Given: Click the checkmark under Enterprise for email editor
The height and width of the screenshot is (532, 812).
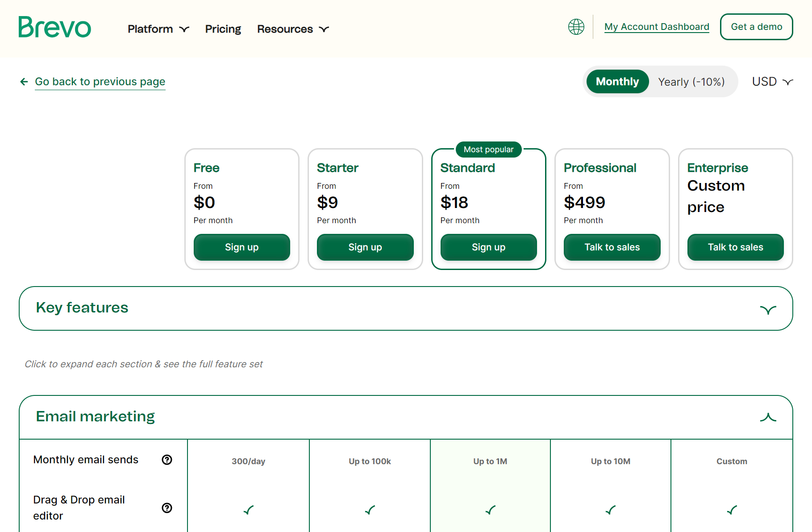Looking at the screenshot, I should (x=732, y=509).
